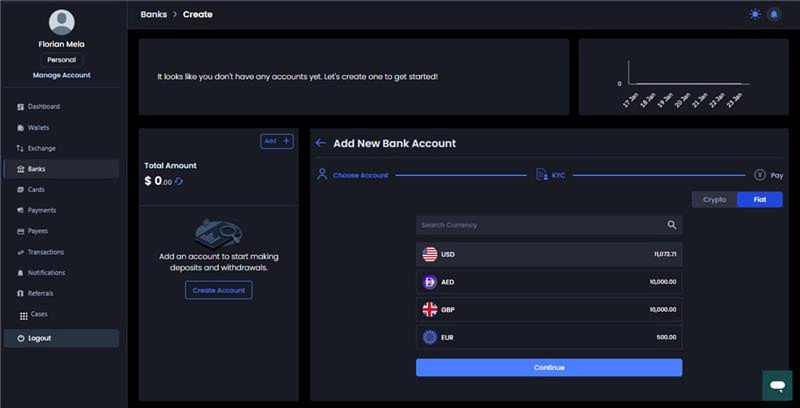Screen dimensions: 800x408
Task: Refresh total amount with the reload icon
Action: [x=179, y=182]
